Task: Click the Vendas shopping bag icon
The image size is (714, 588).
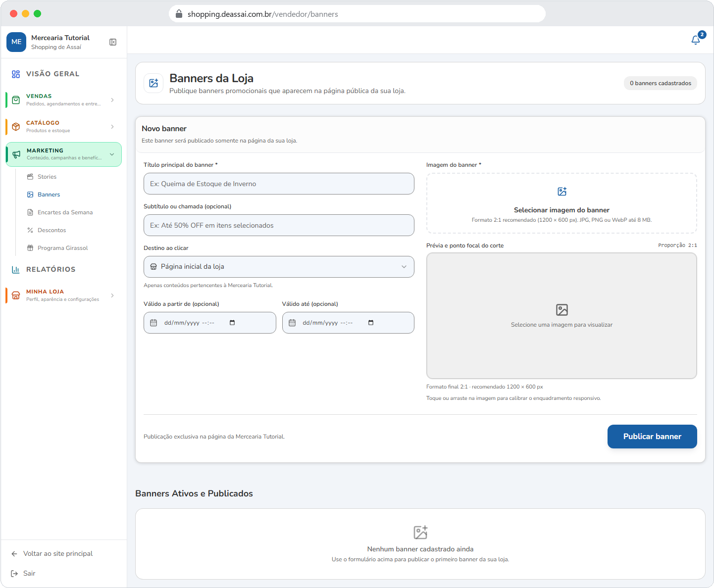Action: (x=16, y=100)
